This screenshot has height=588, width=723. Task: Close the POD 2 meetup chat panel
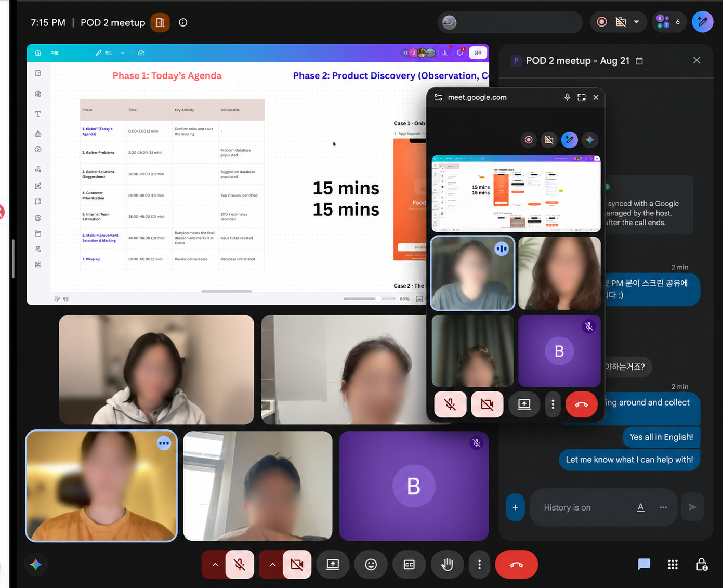pyautogui.click(x=696, y=60)
